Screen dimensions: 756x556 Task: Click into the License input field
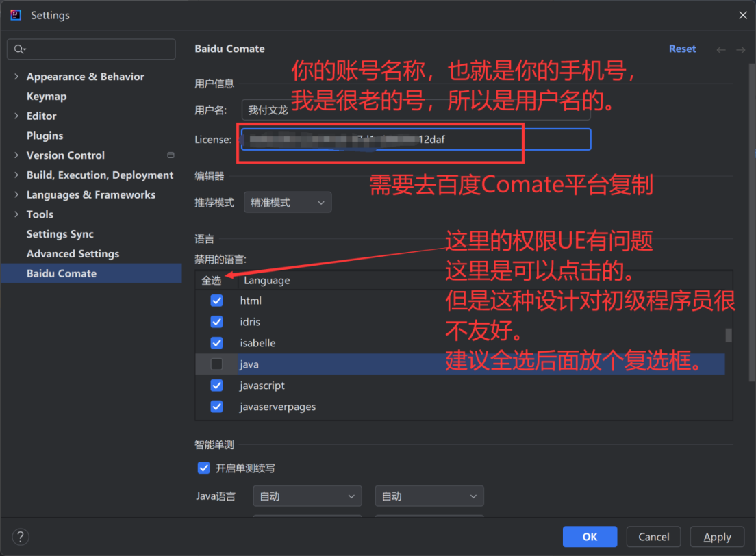416,140
